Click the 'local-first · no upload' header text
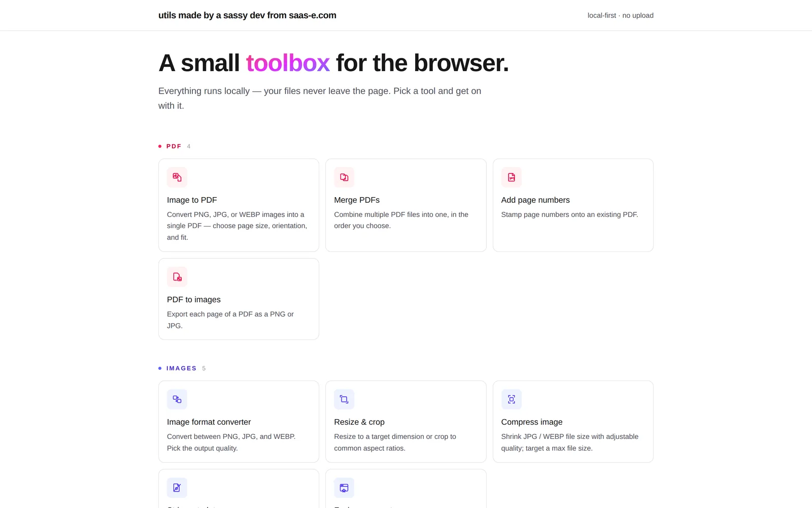This screenshot has width=812, height=508. [621, 16]
